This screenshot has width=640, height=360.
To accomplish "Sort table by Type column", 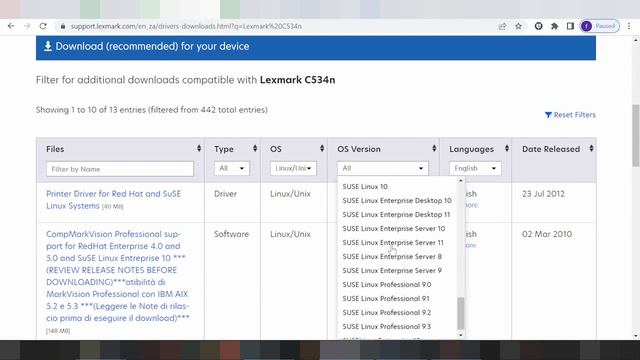I will [255, 149].
